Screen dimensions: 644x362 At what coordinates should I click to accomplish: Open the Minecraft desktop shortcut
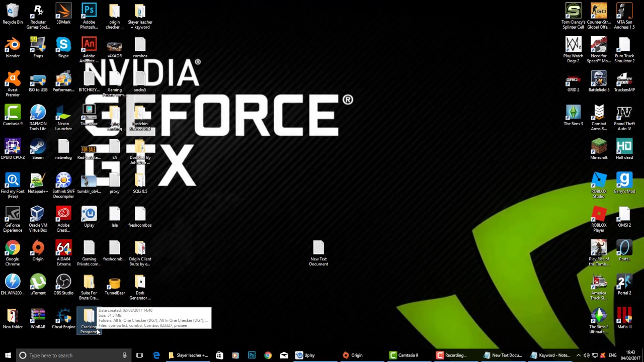pyautogui.click(x=599, y=150)
